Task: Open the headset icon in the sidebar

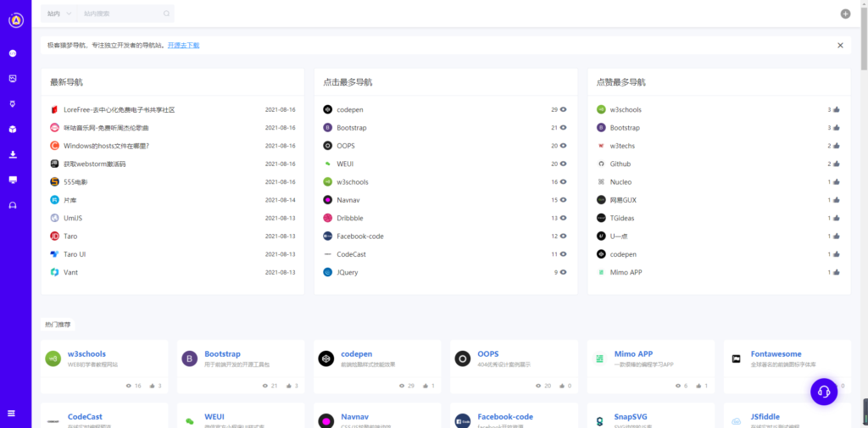Action: (x=13, y=205)
